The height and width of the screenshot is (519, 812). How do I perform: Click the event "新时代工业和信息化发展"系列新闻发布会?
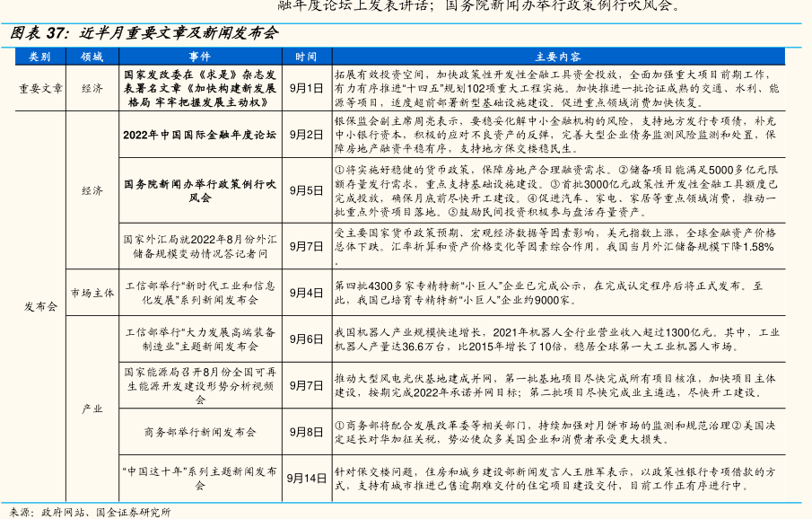[200, 293]
